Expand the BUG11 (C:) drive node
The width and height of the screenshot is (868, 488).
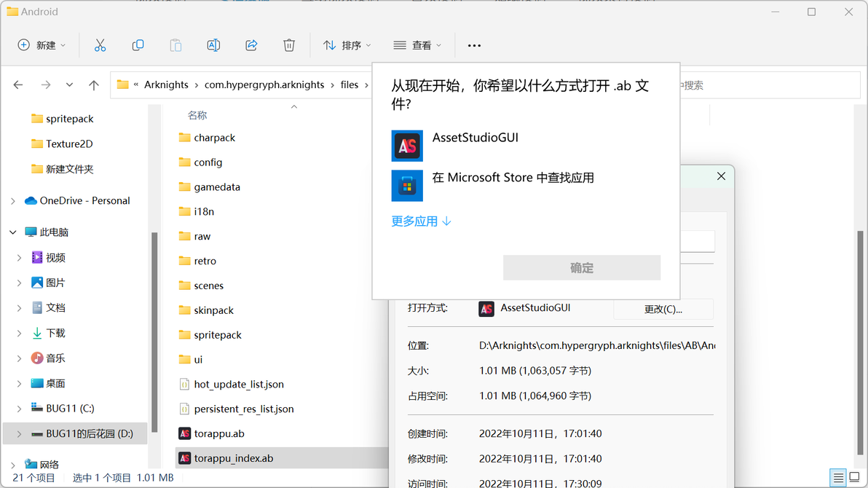click(x=19, y=408)
